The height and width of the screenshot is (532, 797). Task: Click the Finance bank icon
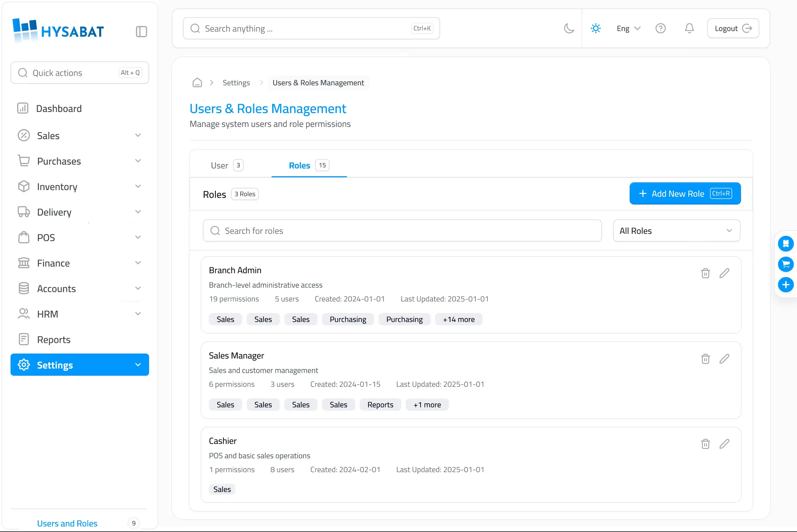tap(24, 263)
